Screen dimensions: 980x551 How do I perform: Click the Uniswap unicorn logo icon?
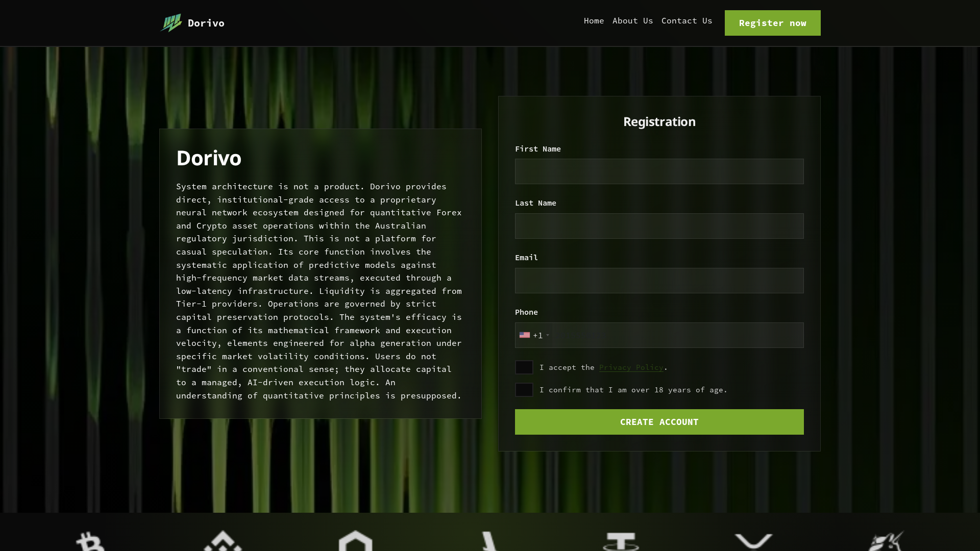point(886,541)
